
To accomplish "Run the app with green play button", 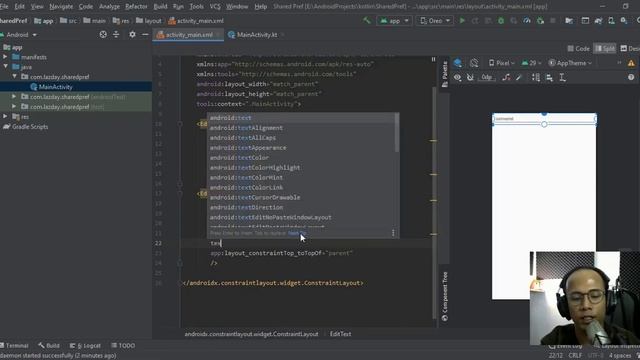I will (x=462, y=20).
